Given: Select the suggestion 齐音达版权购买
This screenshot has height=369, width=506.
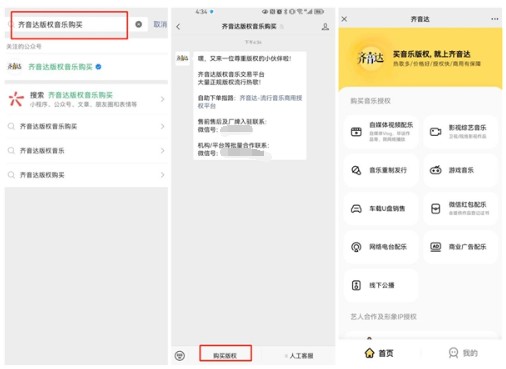Looking at the screenshot, I should pyautogui.click(x=86, y=175).
